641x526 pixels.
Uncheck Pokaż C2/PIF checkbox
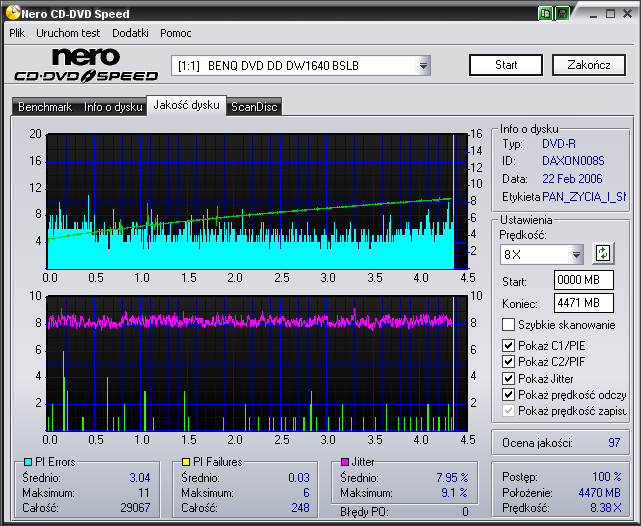(x=508, y=362)
